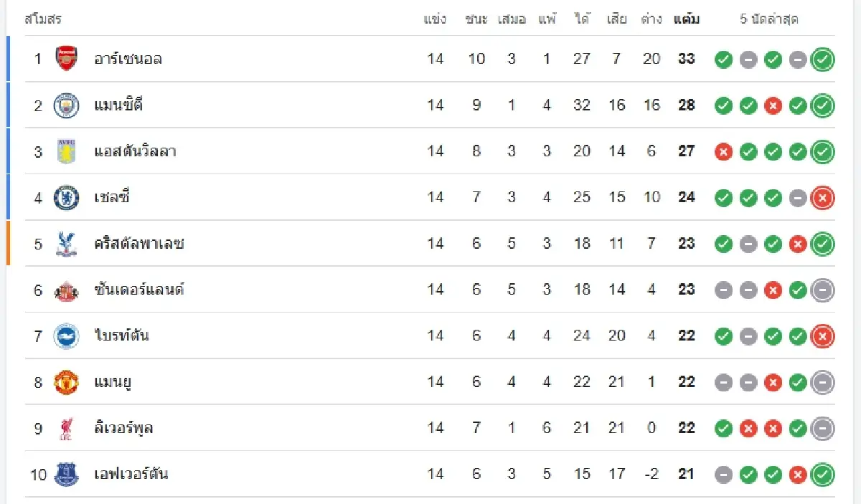Click the red loss icon in แมนซิตี้ row
Viewport: 861px width, 504px height.
(x=773, y=106)
